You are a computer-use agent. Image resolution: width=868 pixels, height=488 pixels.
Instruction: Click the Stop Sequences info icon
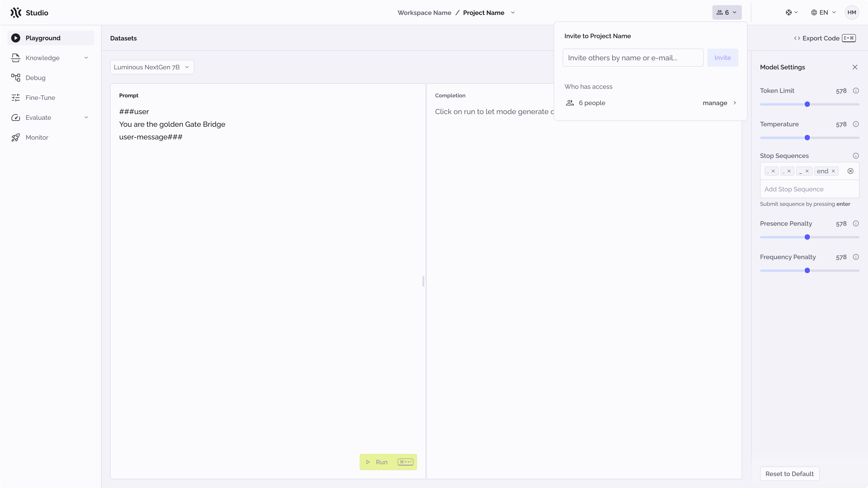pyautogui.click(x=856, y=156)
